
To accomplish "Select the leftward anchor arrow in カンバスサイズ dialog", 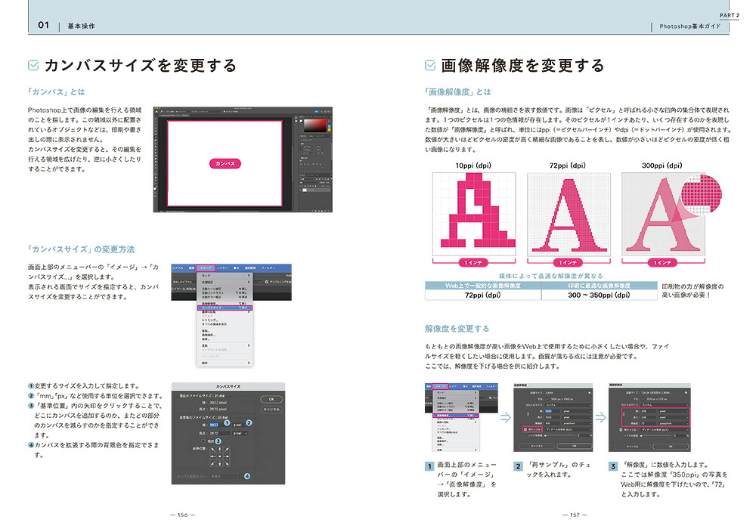I will coord(213,456).
